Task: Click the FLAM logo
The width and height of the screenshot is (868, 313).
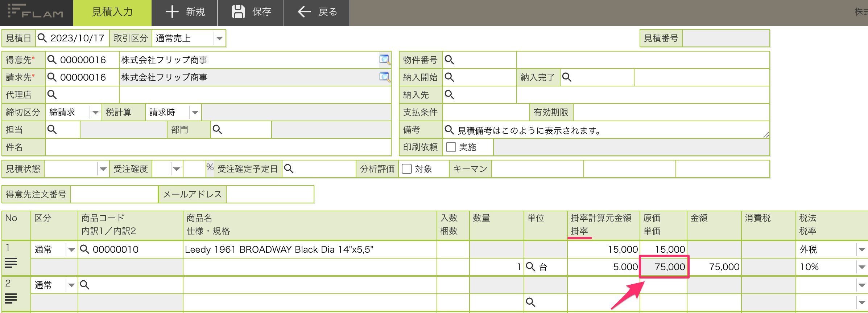Action: tap(36, 12)
